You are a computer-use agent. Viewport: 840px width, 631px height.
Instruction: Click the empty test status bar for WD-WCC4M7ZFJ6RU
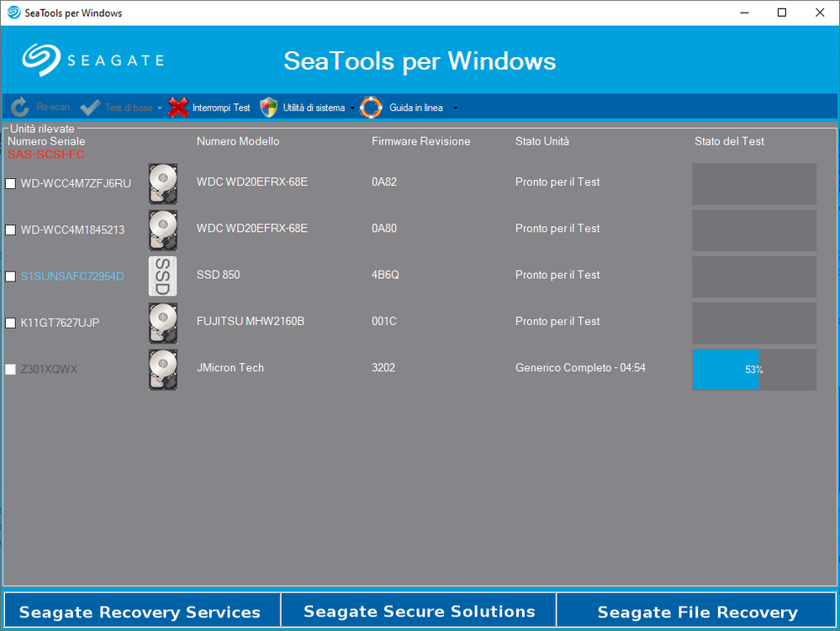(x=754, y=183)
